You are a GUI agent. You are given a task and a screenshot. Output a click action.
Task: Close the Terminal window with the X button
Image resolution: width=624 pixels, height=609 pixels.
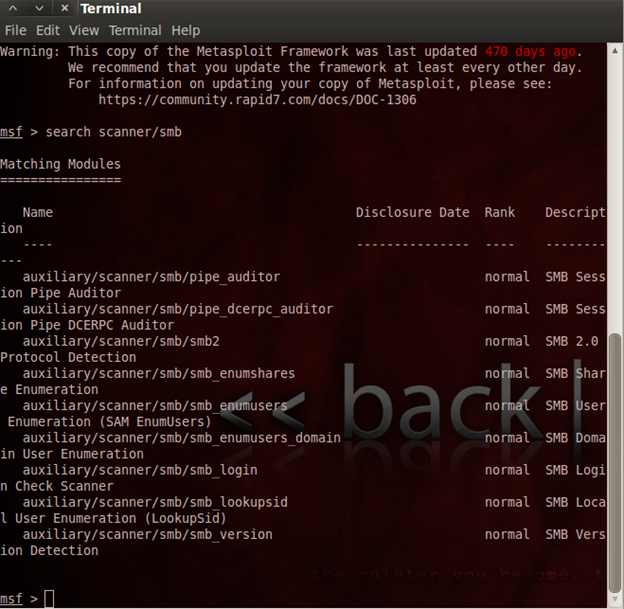click(x=63, y=9)
